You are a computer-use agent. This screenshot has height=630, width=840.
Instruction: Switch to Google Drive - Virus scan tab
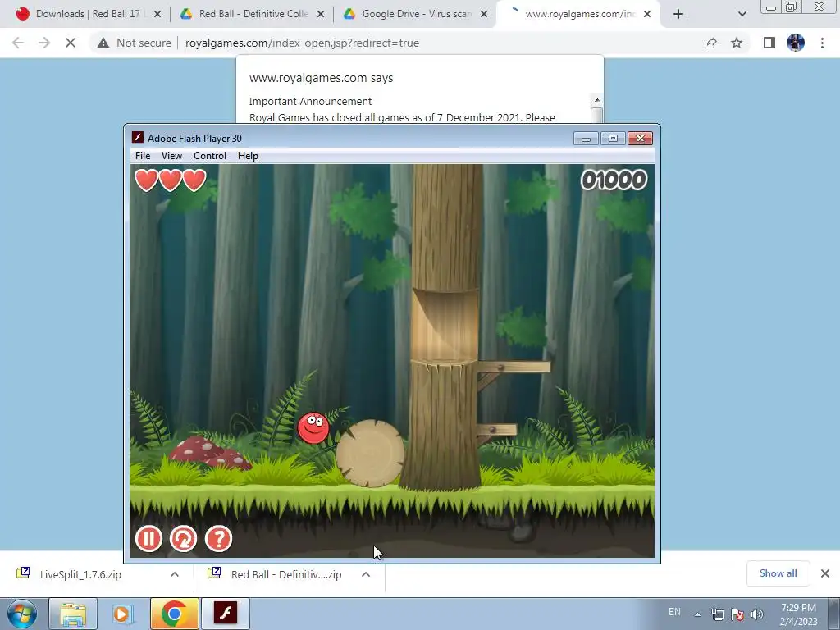415,14
